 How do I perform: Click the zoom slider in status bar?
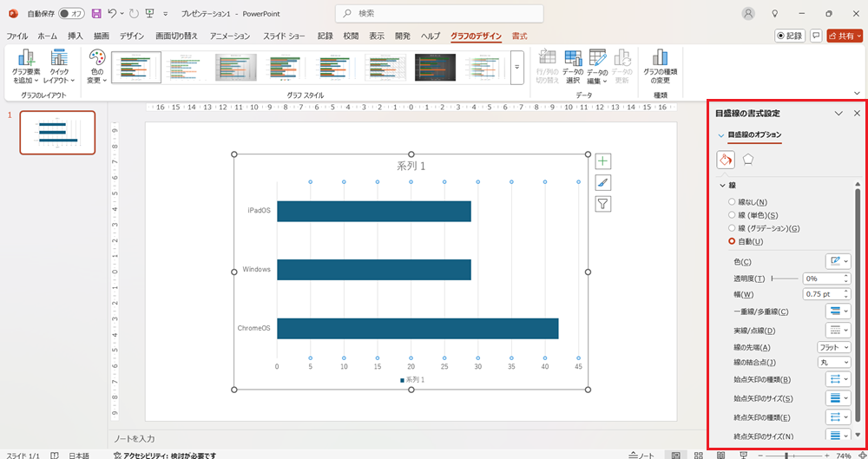tap(792, 456)
